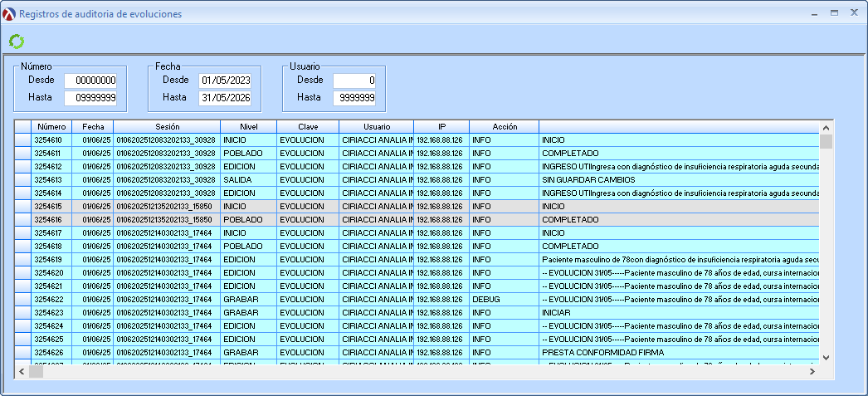Click the horizontal scrollbar thumb
The height and width of the screenshot is (396, 868).
(x=36, y=372)
